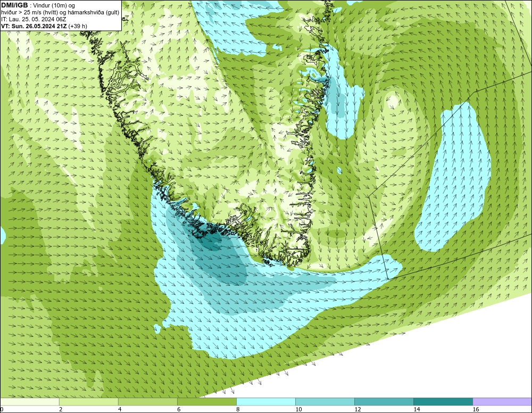The width and height of the screenshot is (532, 413).
Task: Click the 14–16 m/s dark teal legend swatch
Action: tap(443, 401)
